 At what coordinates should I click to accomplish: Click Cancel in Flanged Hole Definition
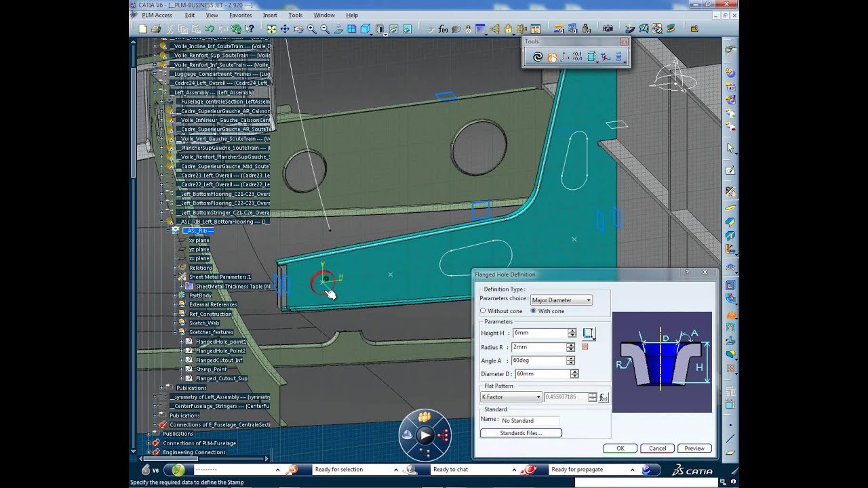[658, 448]
